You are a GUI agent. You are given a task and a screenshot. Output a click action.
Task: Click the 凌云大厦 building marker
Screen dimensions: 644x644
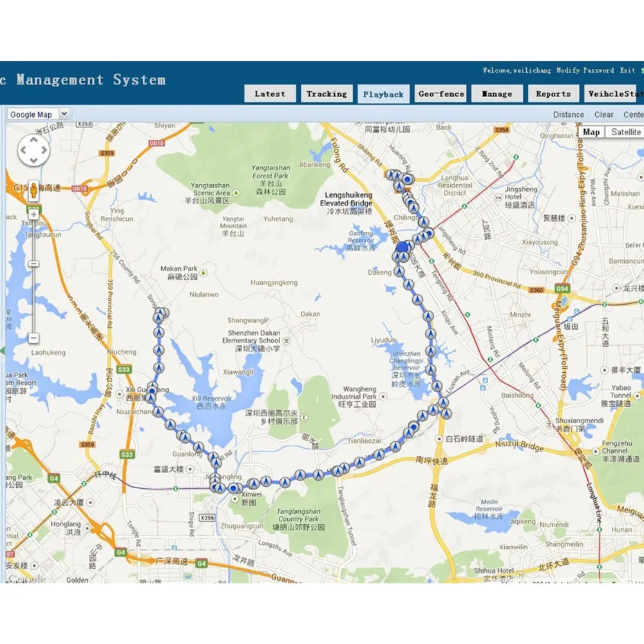pos(90,502)
